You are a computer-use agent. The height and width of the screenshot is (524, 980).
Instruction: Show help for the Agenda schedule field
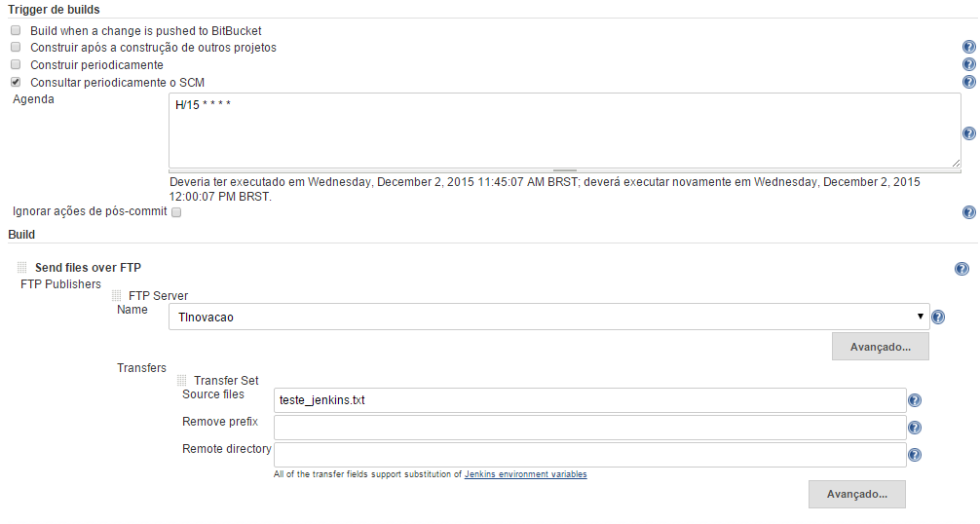click(968, 133)
